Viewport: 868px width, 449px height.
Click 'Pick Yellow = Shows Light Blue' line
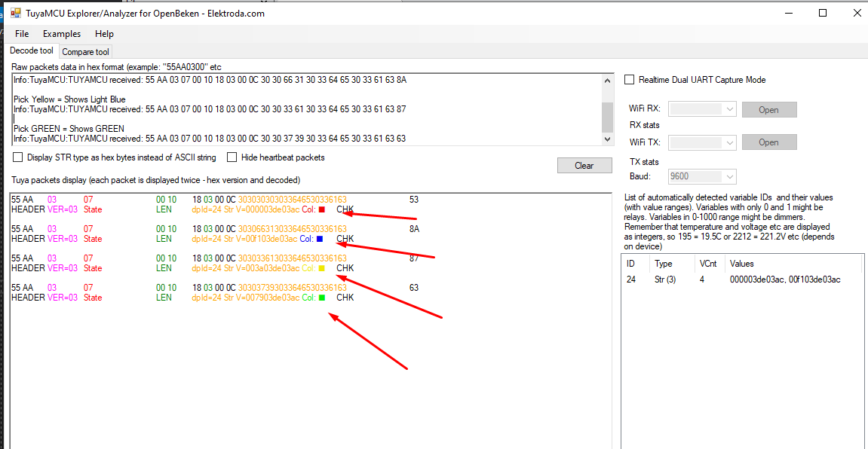(x=69, y=99)
